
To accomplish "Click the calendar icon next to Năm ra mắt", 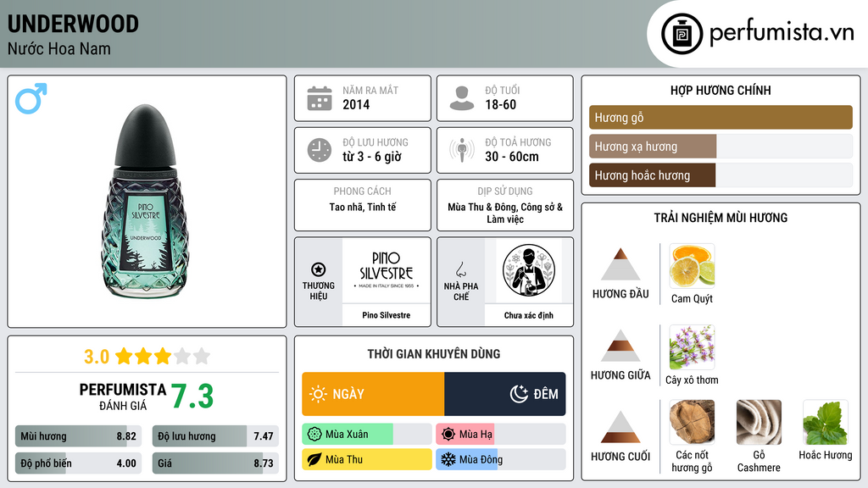I will (320, 98).
